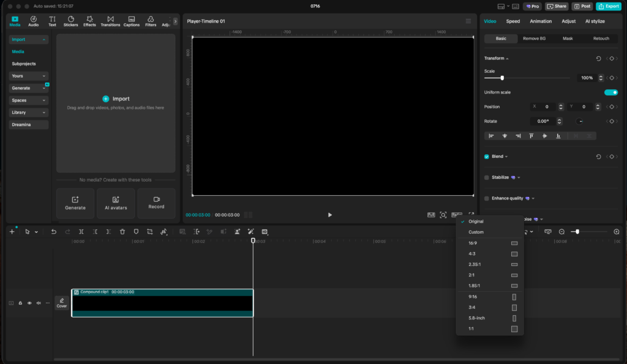
Task: Add a Rotate keyframe diamond
Action: [612, 121]
